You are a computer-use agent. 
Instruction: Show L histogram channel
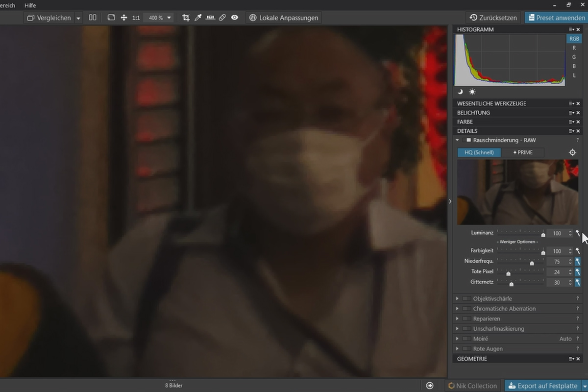[574, 75]
